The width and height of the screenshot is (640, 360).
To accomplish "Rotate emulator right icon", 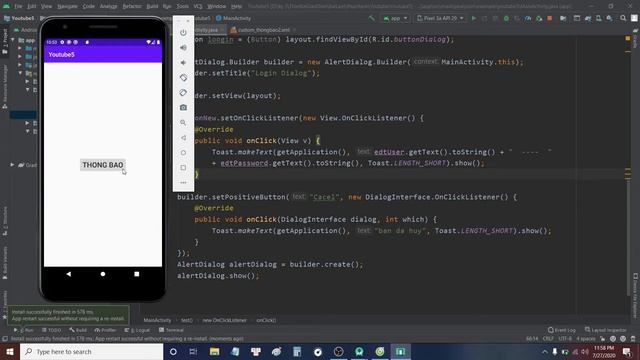I will point(183,93).
